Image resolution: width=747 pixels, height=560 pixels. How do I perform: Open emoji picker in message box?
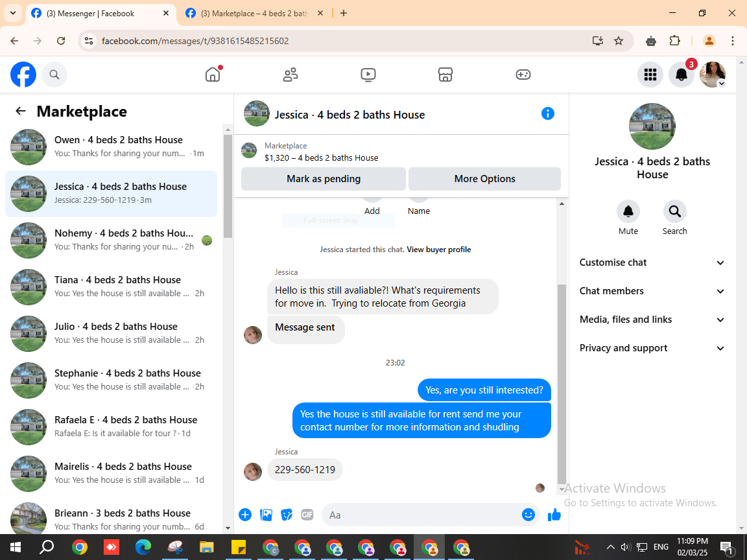point(528,515)
